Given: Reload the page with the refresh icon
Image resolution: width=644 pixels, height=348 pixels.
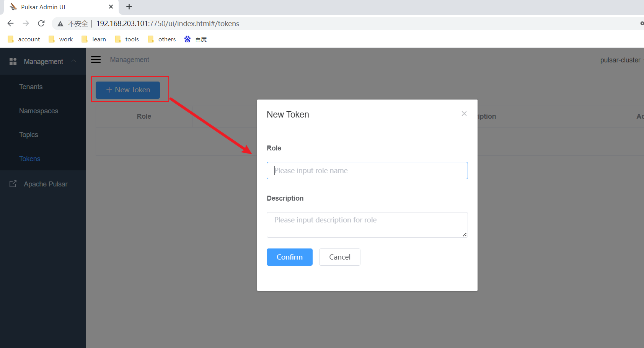Looking at the screenshot, I should [41, 23].
